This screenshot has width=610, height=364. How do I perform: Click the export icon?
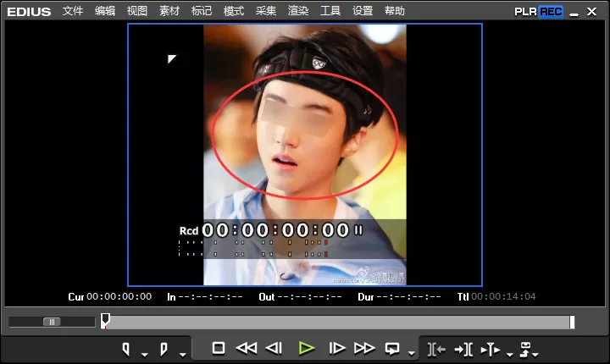525,350
